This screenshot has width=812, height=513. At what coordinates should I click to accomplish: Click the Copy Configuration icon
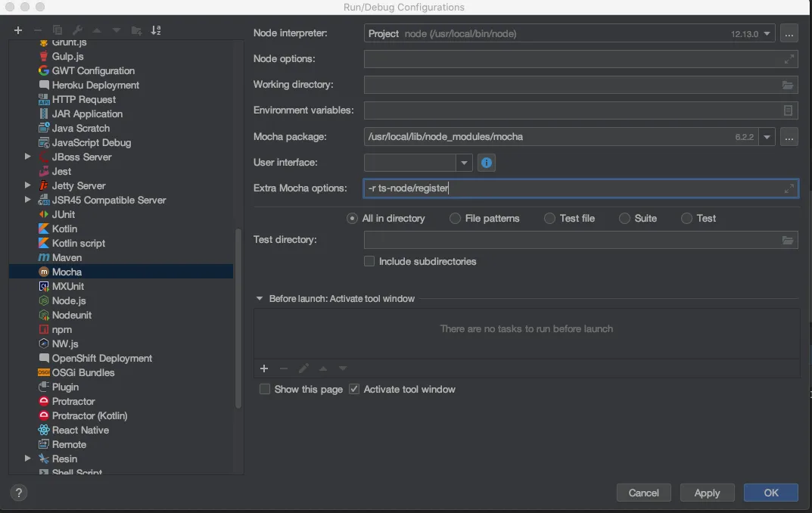(58, 30)
